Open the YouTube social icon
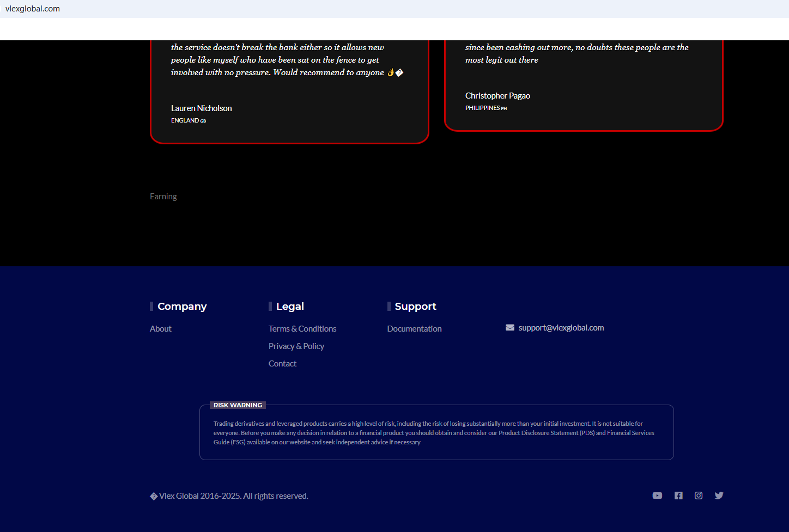Image resolution: width=789 pixels, height=532 pixels. [657, 496]
